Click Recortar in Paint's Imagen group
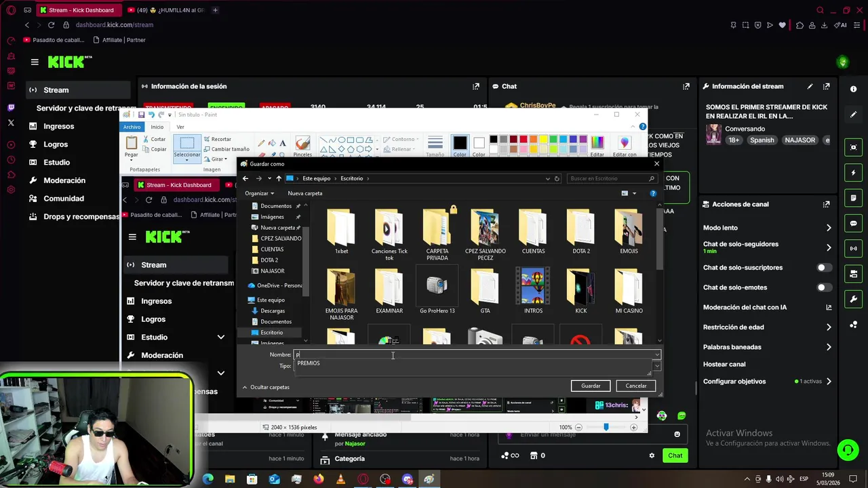 pyautogui.click(x=218, y=139)
